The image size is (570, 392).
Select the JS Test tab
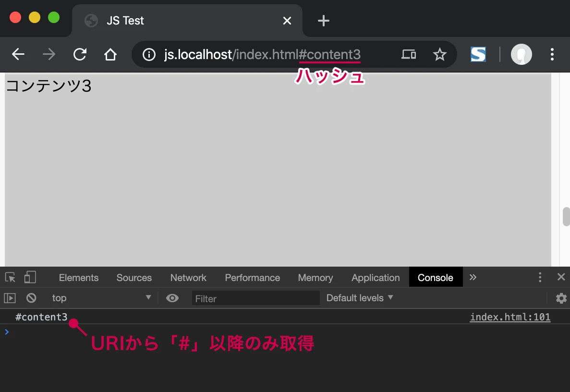tap(187, 21)
